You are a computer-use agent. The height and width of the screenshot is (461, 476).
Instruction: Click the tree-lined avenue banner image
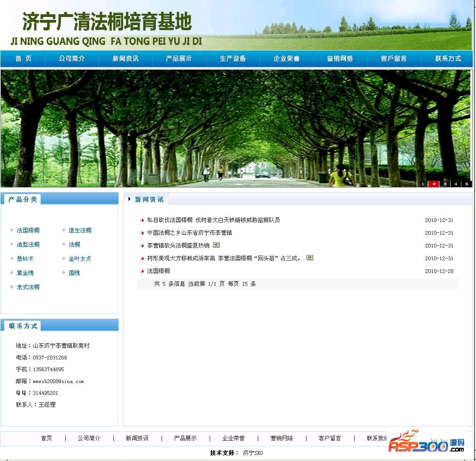(236, 128)
